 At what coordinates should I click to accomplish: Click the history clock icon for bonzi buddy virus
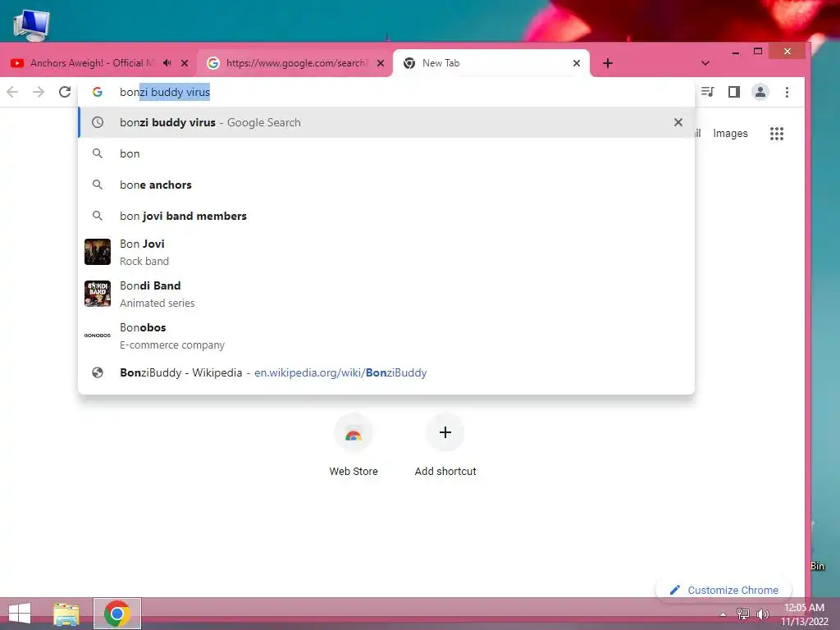(98, 123)
